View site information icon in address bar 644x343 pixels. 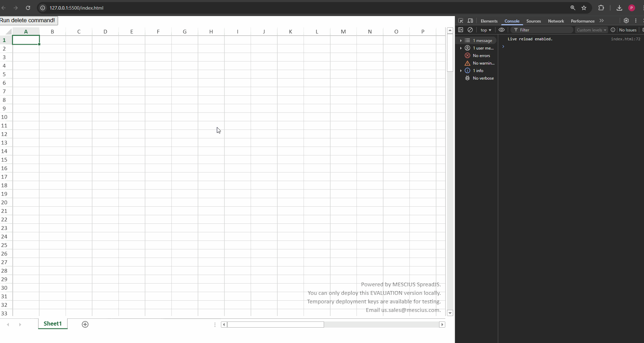tap(43, 8)
